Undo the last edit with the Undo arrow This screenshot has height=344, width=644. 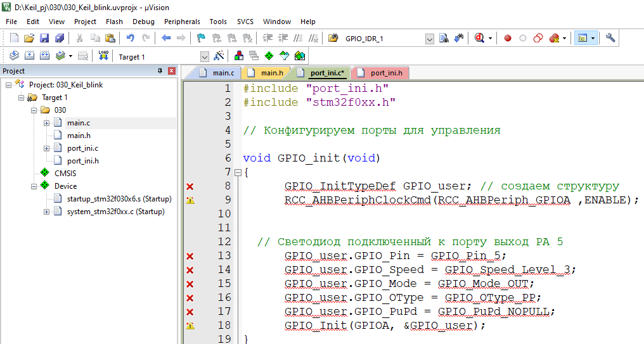[x=130, y=38]
